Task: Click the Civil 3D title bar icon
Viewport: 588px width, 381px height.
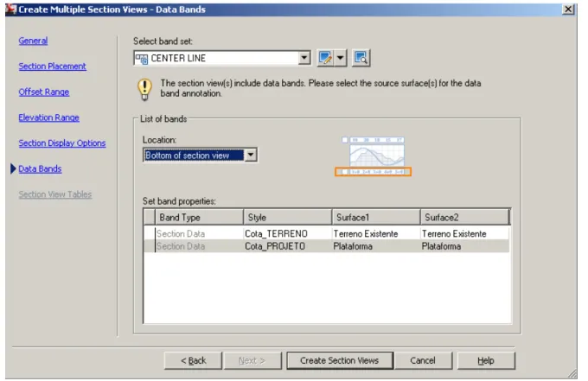Action: pyautogui.click(x=11, y=10)
